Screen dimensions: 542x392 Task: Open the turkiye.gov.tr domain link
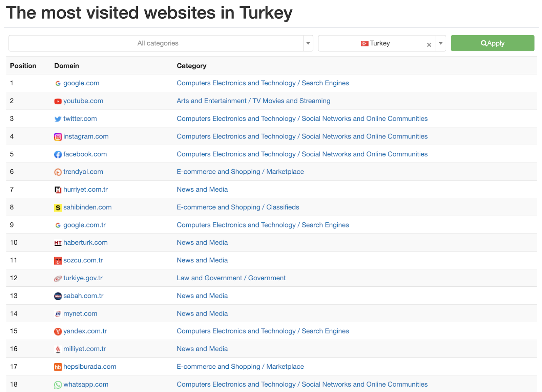pos(83,278)
